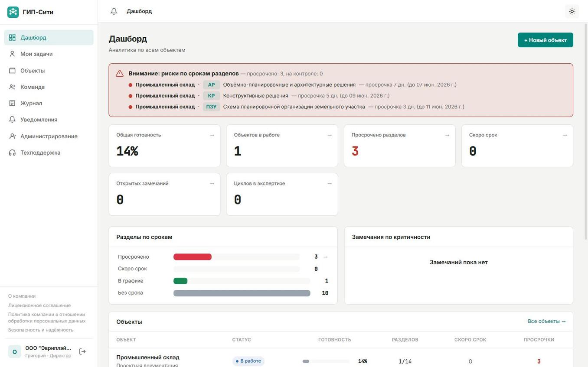588x367 pixels.
Task: Click the Техподдержка headset icon
Action: [x=12, y=153]
